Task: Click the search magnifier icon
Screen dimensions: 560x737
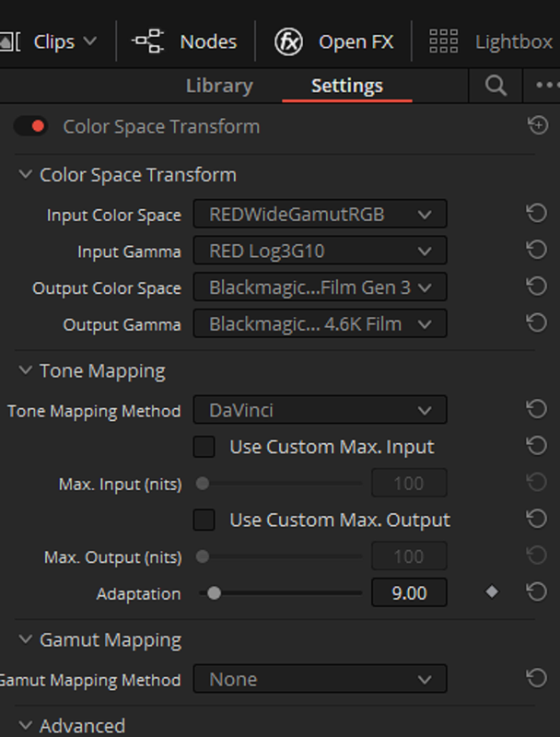Action: pos(496,86)
